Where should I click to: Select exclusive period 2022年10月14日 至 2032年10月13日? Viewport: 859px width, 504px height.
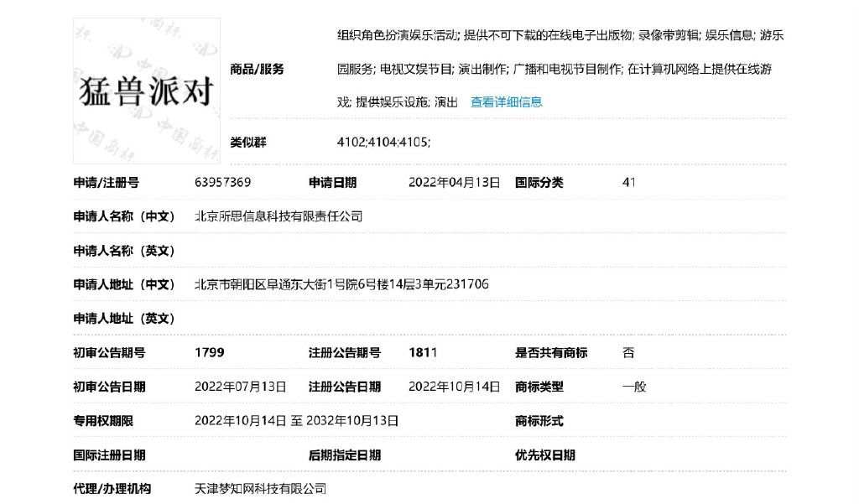point(296,421)
